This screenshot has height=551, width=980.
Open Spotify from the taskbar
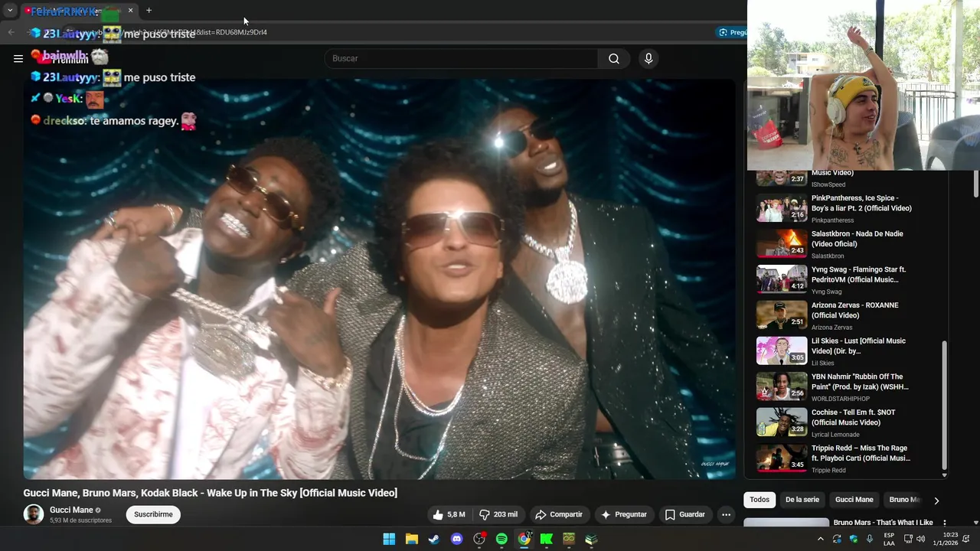501,539
